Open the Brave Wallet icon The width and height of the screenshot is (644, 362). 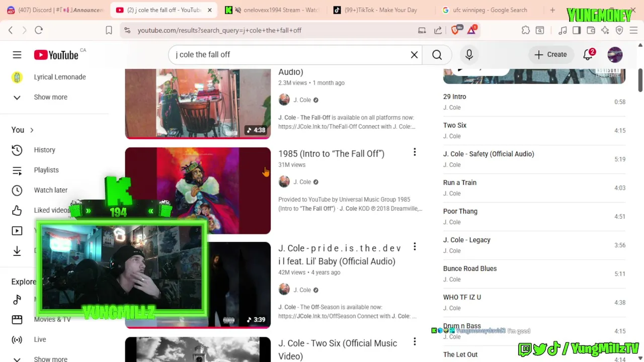tap(591, 30)
